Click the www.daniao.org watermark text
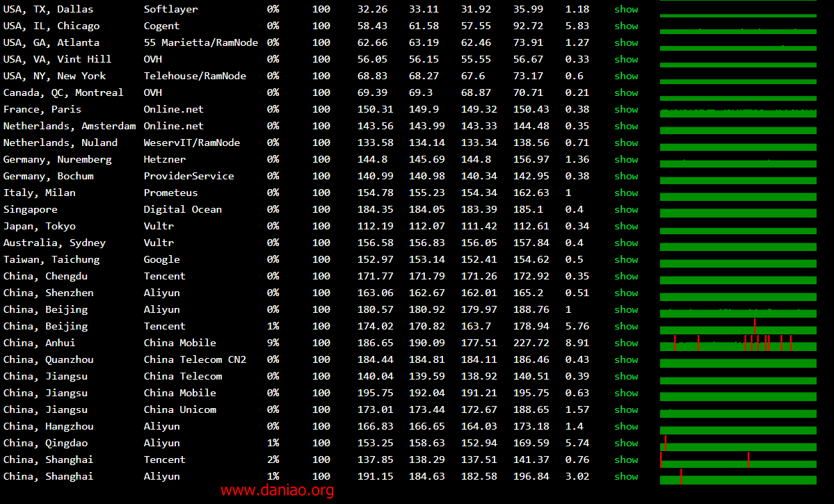Viewport: 834px width, 504px height. (x=277, y=491)
